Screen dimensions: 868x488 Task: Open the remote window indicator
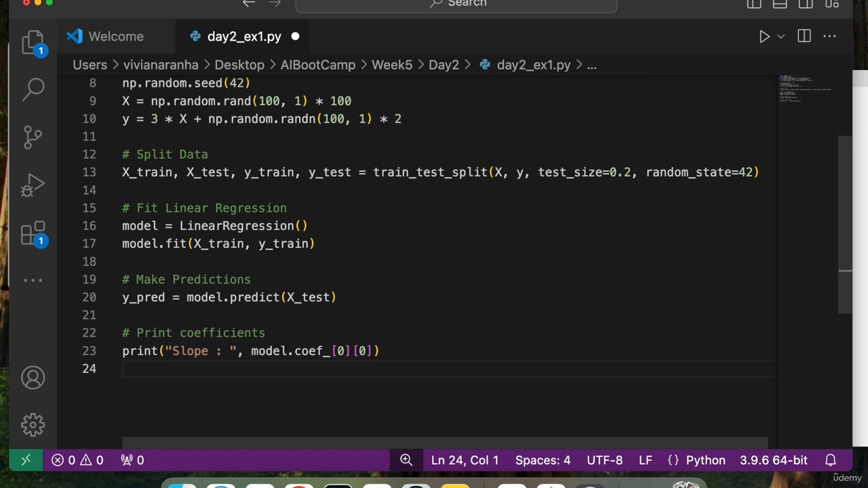[26, 460]
